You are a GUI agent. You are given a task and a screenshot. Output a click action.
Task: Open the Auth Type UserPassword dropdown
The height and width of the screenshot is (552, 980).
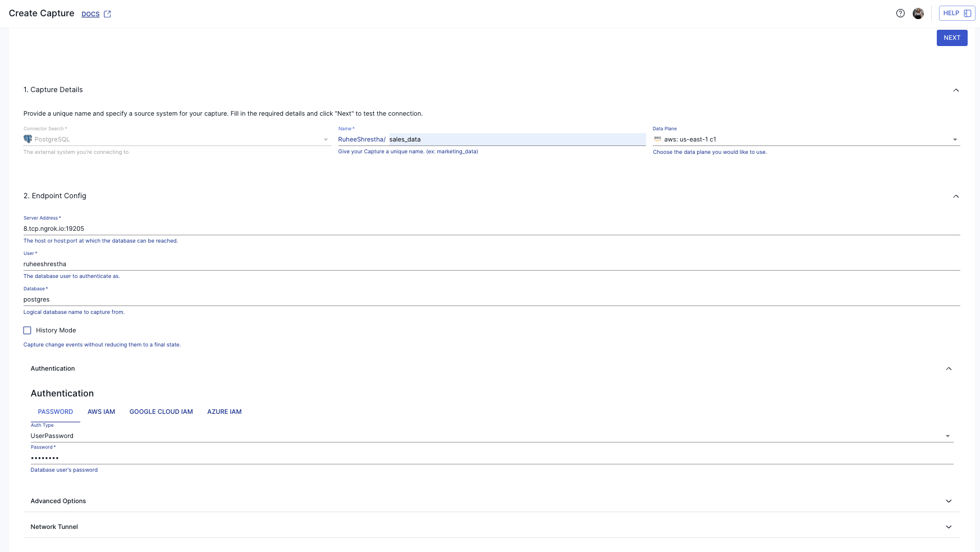(x=948, y=435)
